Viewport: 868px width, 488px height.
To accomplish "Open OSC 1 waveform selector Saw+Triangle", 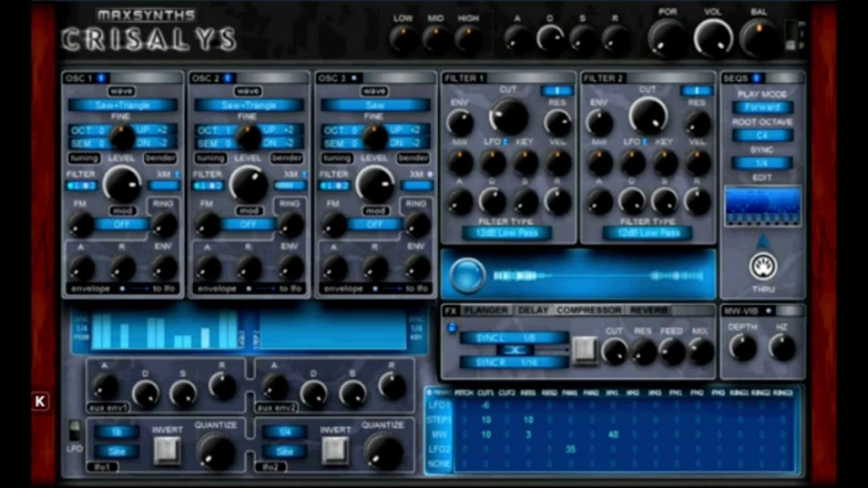I will (x=123, y=105).
